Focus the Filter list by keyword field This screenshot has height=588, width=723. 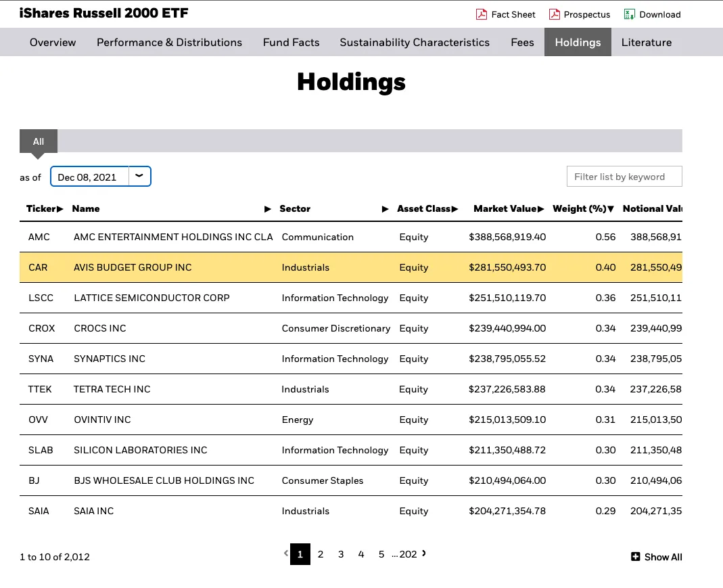pos(624,176)
